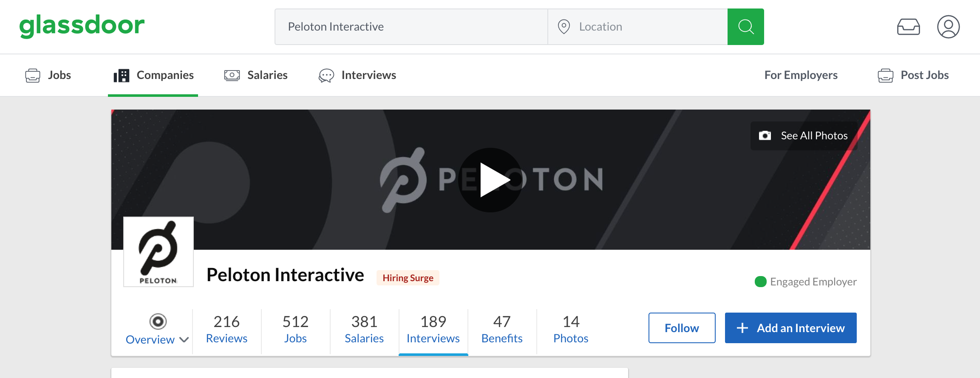Click the Companies building icon

pos(121,76)
